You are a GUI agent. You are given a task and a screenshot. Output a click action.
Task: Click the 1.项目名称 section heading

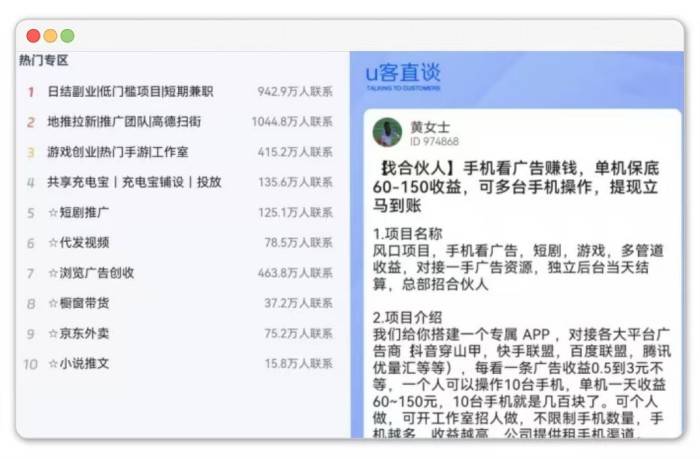click(408, 234)
